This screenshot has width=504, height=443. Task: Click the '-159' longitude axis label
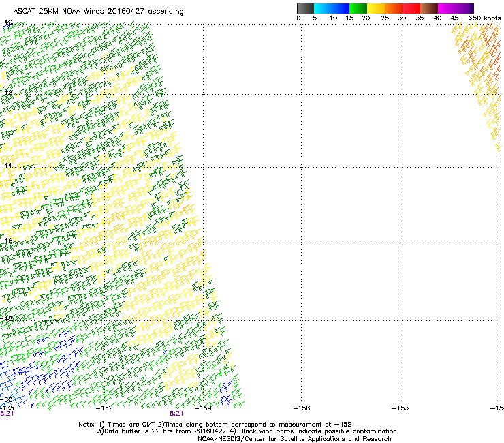point(203,408)
